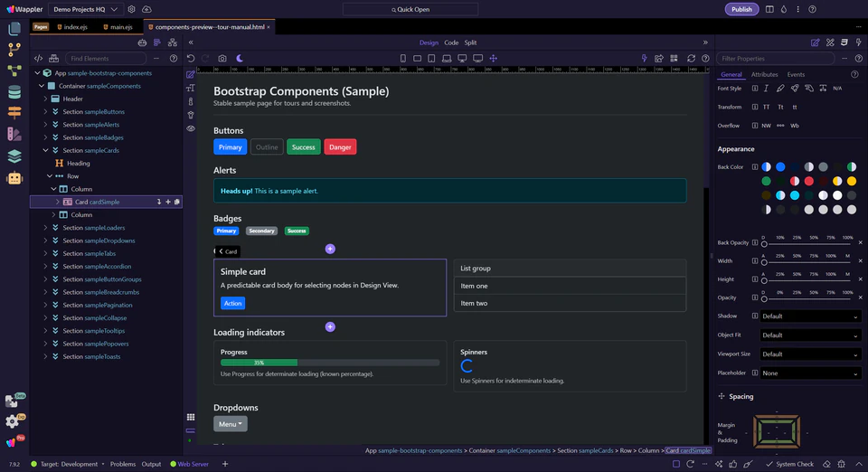Click the purple move arrows icon
868x472 pixels.
click(x=494, y=58)
